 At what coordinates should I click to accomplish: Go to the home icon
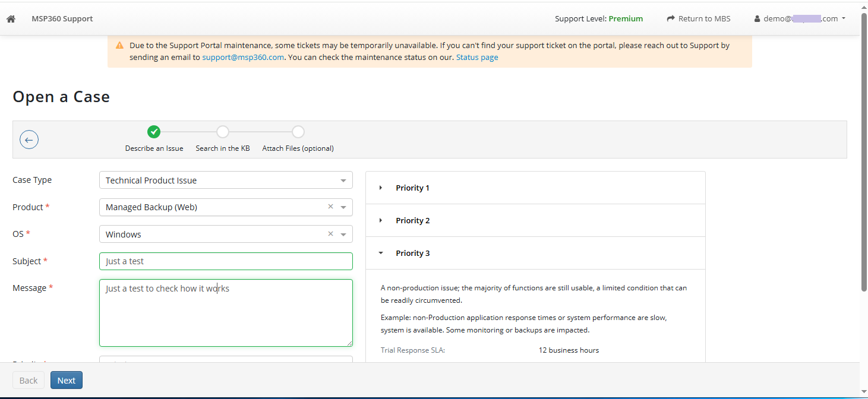pos(11,19)
